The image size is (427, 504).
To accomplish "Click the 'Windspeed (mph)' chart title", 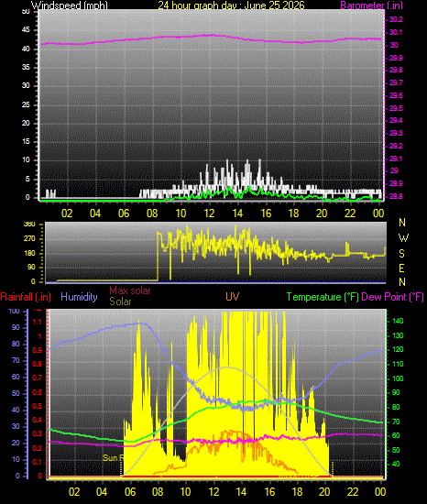I will point(69,5).
